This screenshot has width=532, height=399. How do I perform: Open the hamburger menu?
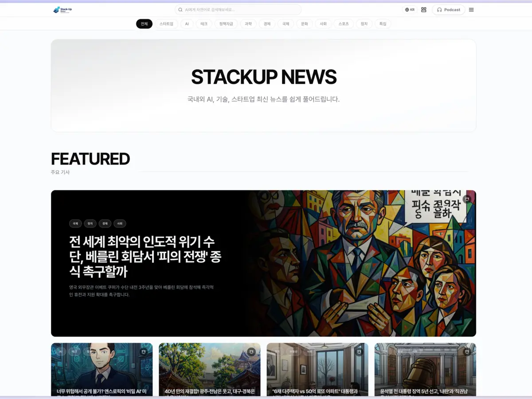coord(471,10)
